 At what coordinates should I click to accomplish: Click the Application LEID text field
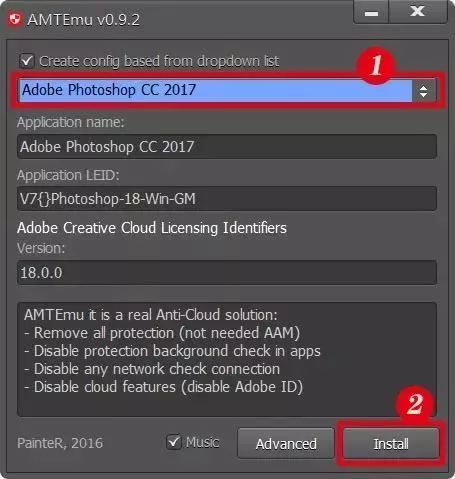[227, 199]
